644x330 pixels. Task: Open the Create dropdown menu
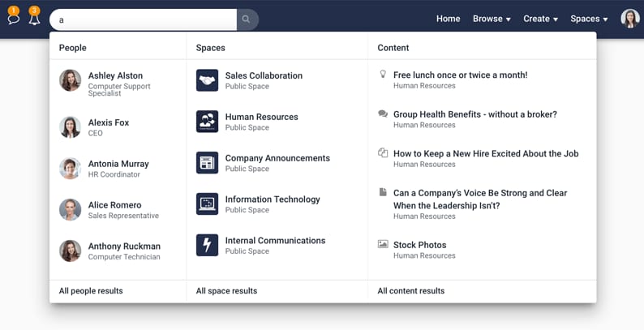point(540,19)
